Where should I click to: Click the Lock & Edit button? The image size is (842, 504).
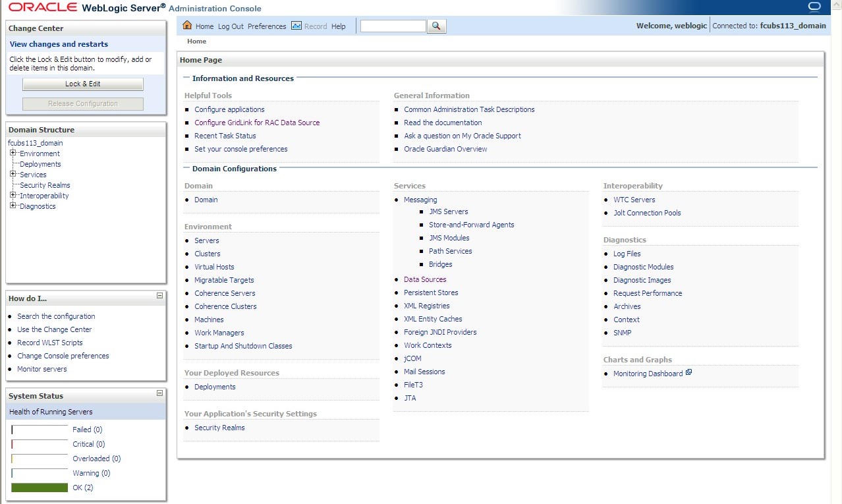point(83,84)
